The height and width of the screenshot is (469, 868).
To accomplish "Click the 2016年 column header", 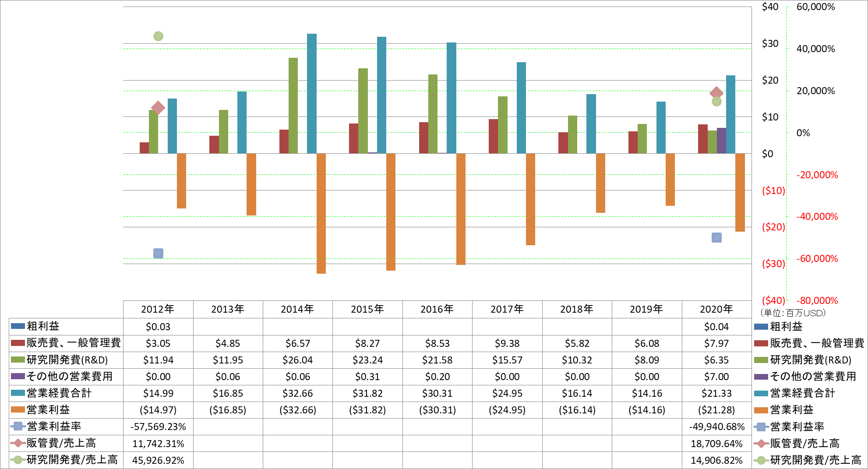I will tap(437, 309).
